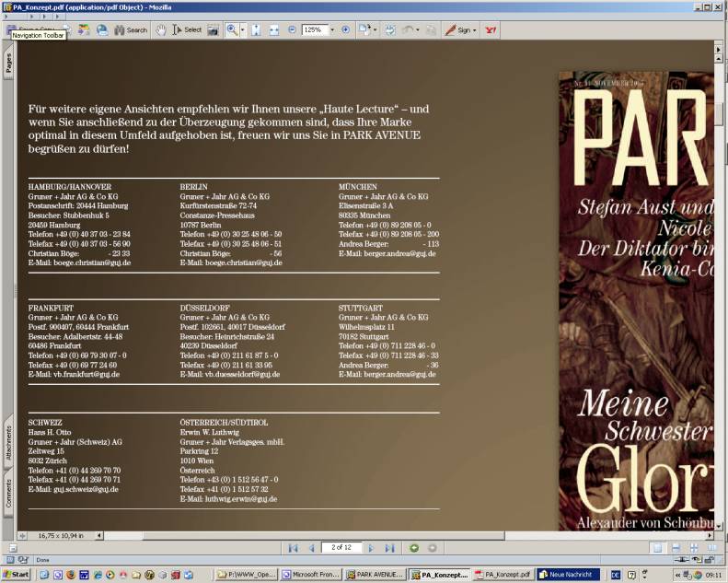This screenshot has height=583, width=728.
Task: Click the vertical scrollbar down arrow
Action: point(719,526)
